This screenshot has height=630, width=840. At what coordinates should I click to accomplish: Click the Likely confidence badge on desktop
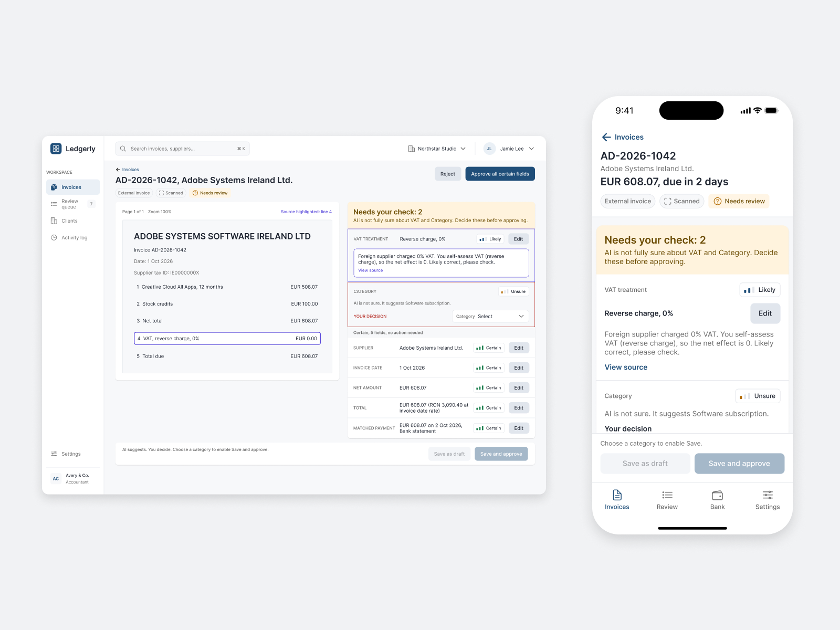(491, 239)
